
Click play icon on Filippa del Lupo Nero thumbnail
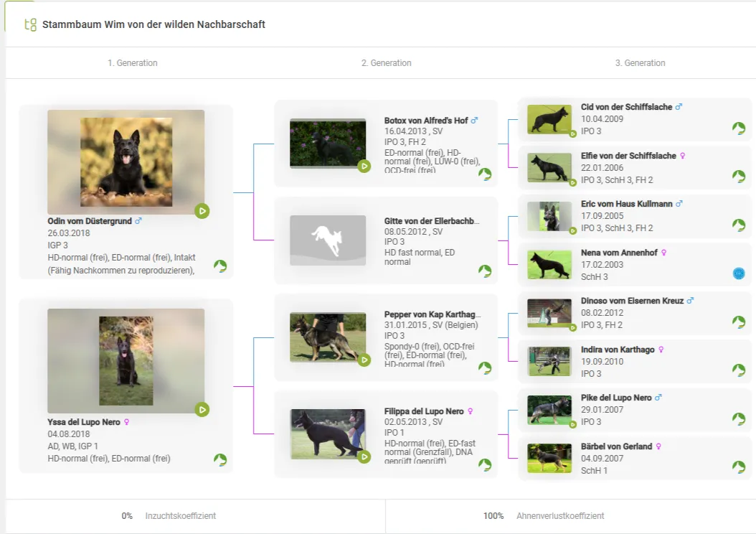click(364, 456)
